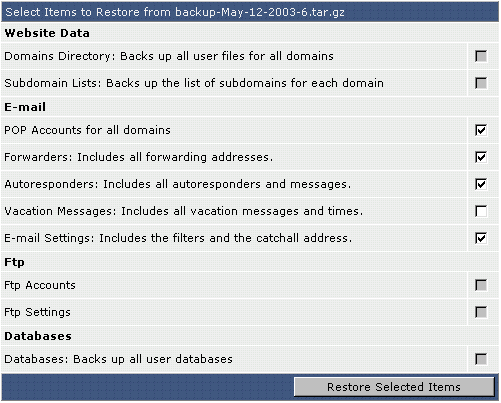Tick the Vacation Messages checkbox
The image size is (501, 403).
481,211
